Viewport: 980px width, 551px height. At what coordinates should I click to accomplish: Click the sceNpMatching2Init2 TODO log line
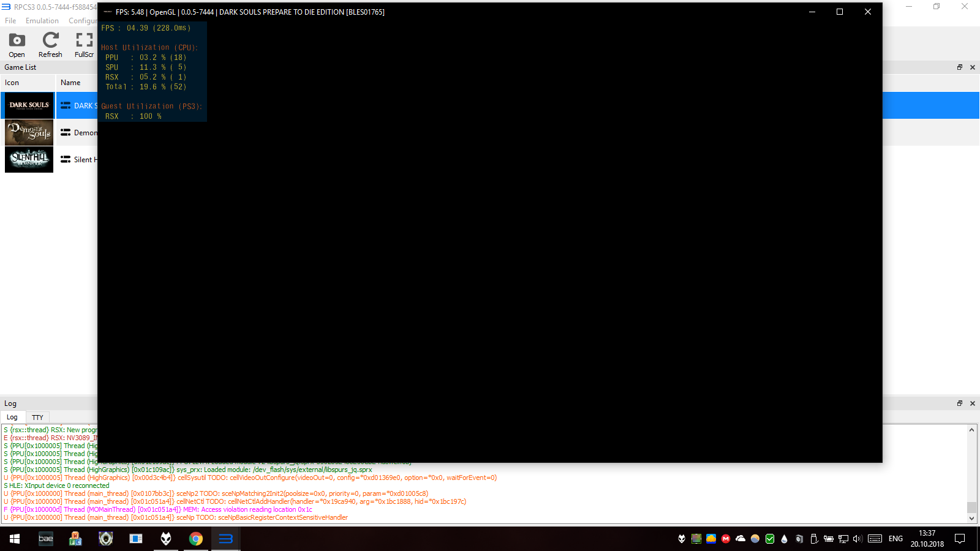click(216, 493)
